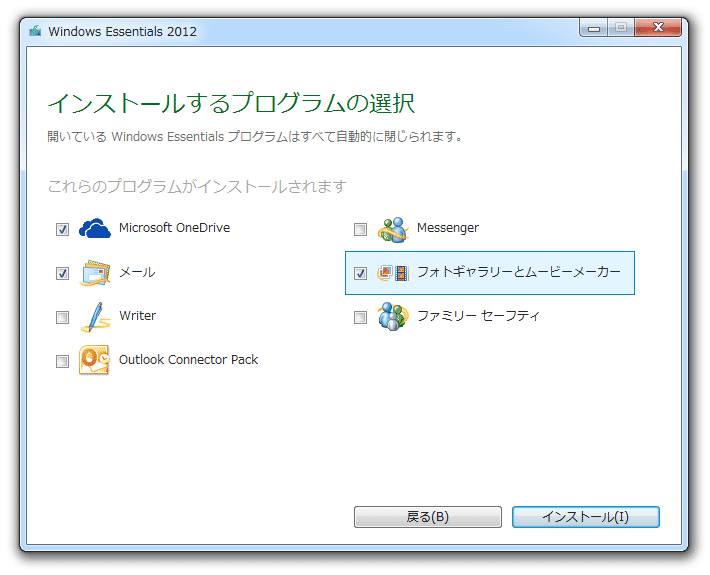Select the ファミリー セーフティ label text
The width and height of the screenshot is (710, 575).
[x=478, y=316]
